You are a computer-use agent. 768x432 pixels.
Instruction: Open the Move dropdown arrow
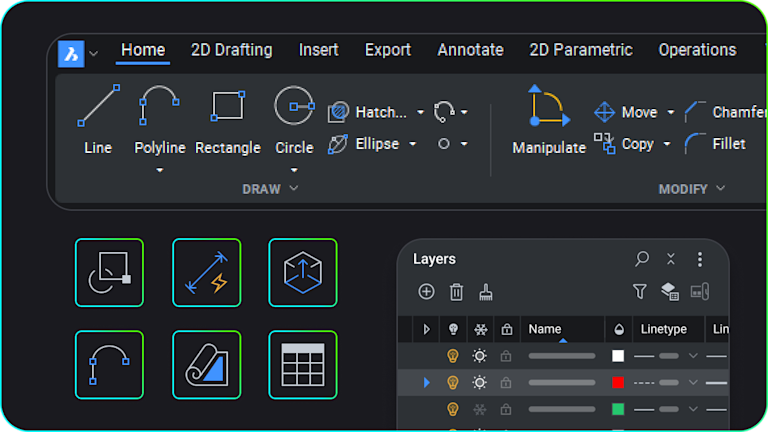tap(671, 113)
